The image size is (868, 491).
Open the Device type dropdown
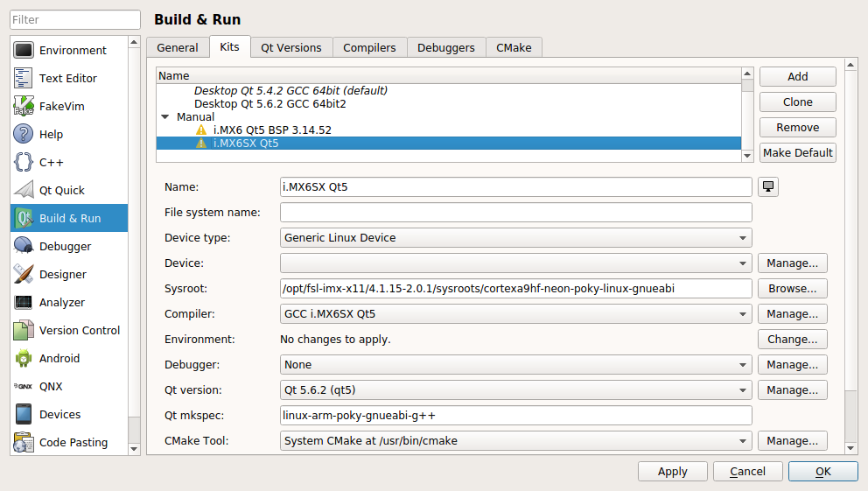(515, 237)
